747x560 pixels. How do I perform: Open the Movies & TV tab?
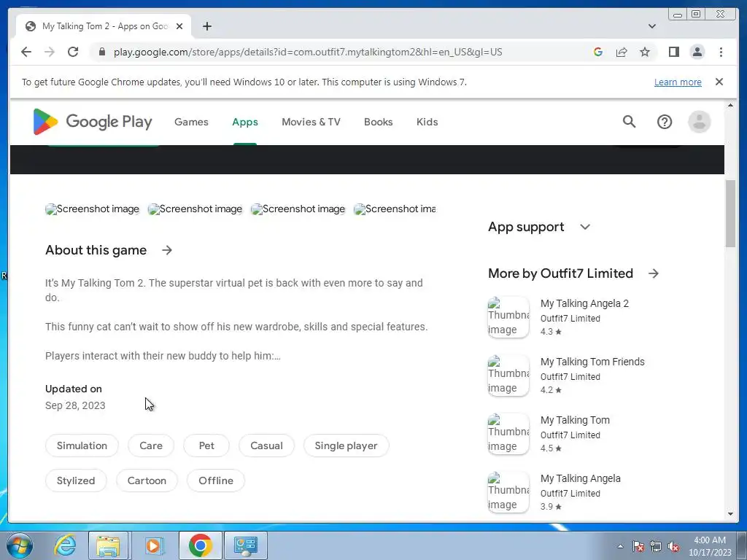point(311,122)
